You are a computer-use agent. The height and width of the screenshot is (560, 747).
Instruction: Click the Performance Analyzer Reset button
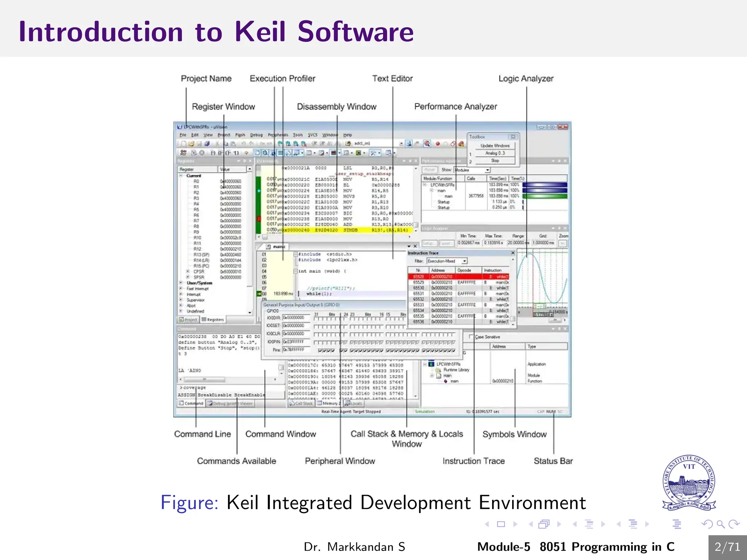coord(430,170)
